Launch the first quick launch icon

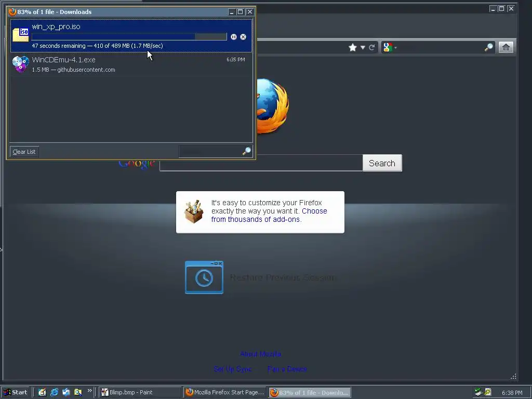(x=42, y=393)
